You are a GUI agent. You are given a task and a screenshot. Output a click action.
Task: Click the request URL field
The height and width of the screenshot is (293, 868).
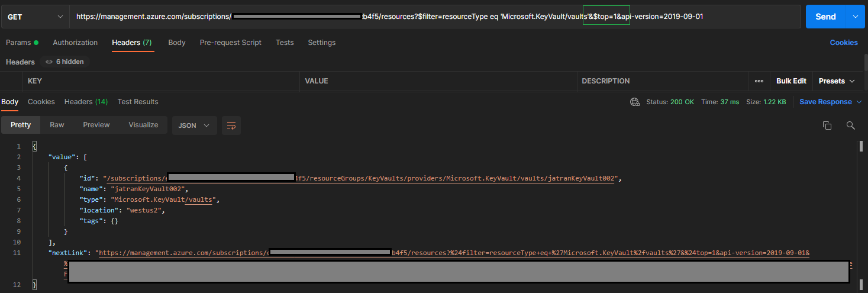tap(435, 17)
